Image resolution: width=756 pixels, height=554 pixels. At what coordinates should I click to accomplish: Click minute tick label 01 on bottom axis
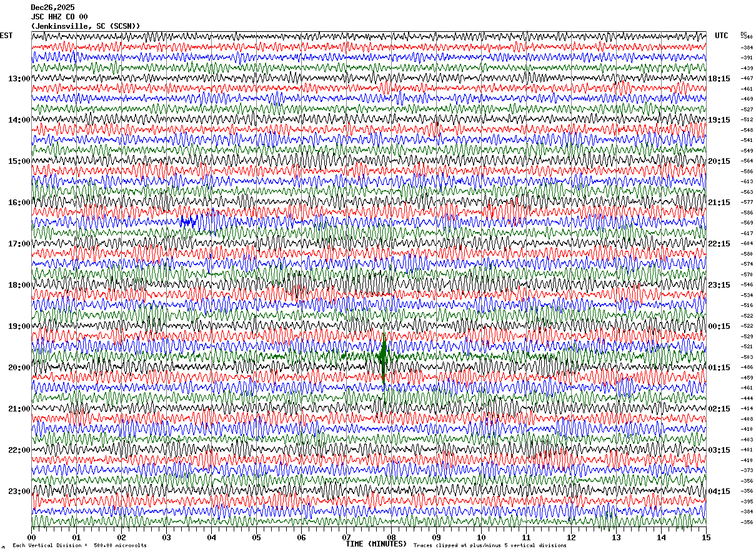tap(77, 537)
